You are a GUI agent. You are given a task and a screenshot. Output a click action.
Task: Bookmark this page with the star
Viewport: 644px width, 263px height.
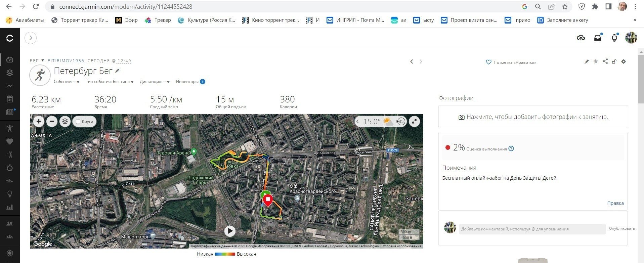click(565, 7)
